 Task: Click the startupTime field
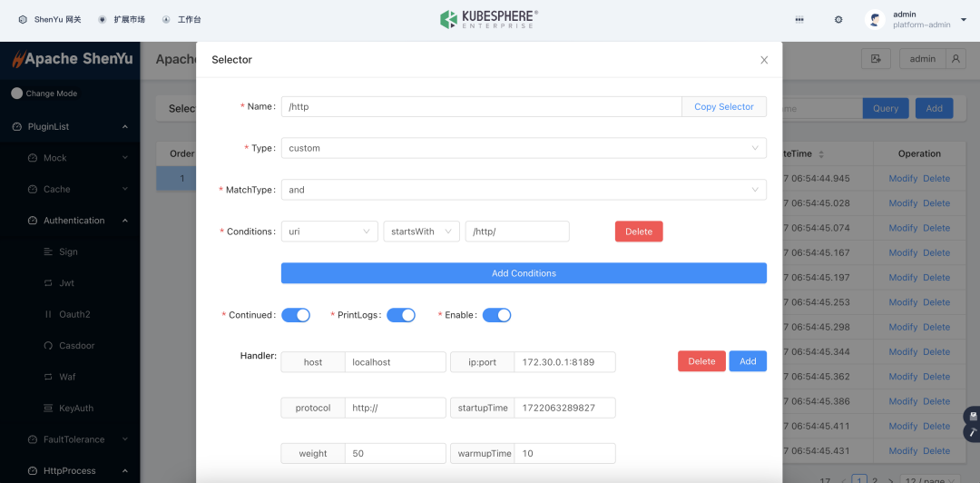tap(565, 408)
